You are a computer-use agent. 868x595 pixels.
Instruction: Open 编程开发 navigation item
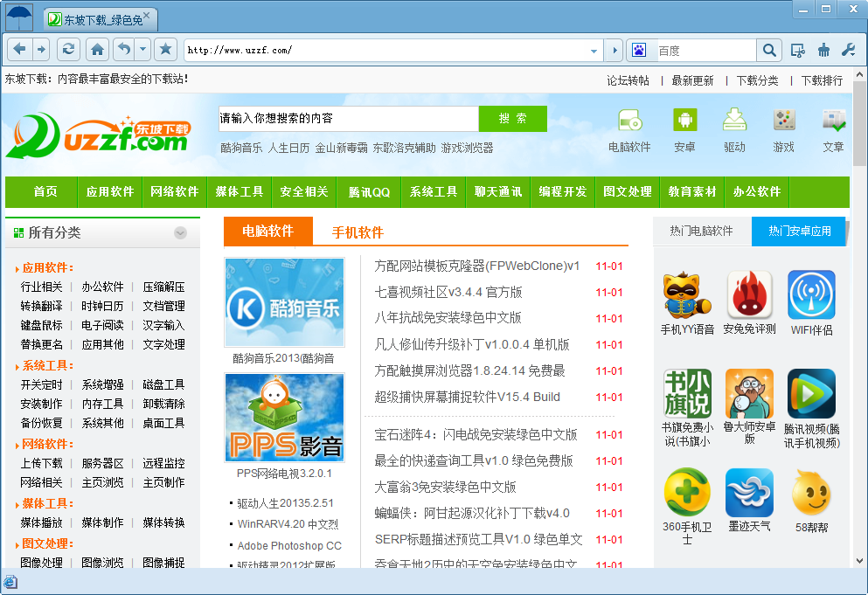(563, 192)
